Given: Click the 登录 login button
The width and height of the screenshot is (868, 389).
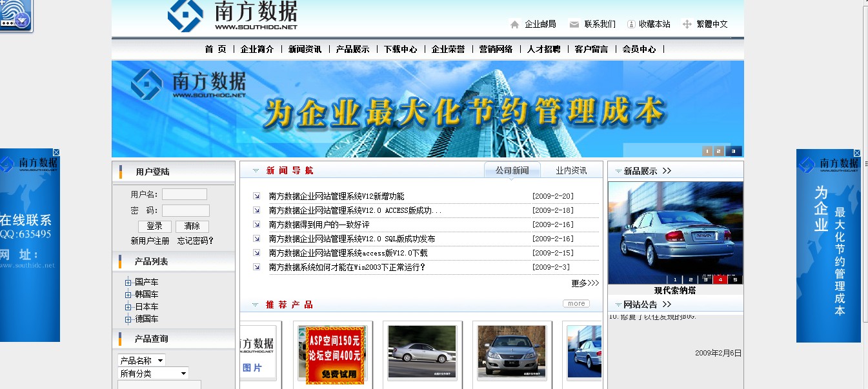Looking at the screenshot, I should [x=155, y=226].
